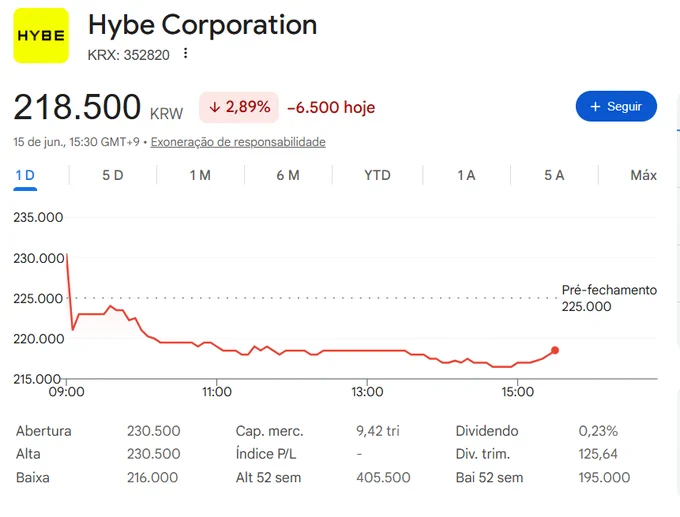
Task: Click the 09:00 time axis label
Action: 66,392
